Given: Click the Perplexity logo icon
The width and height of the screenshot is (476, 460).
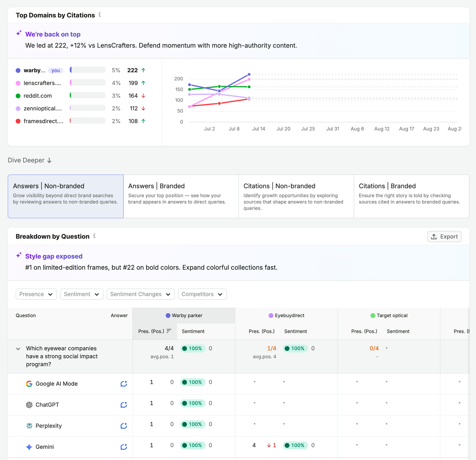Looking at the screenshot, I should pos(29,426).
